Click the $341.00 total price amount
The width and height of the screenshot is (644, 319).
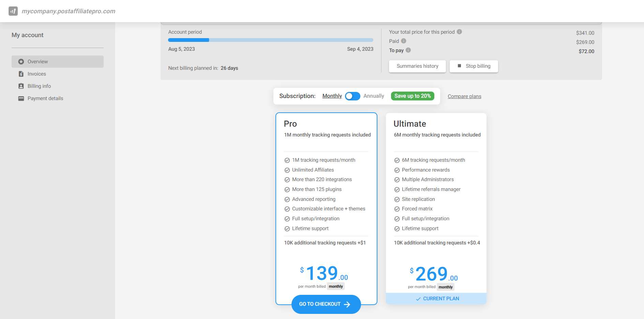coord(585,33)
